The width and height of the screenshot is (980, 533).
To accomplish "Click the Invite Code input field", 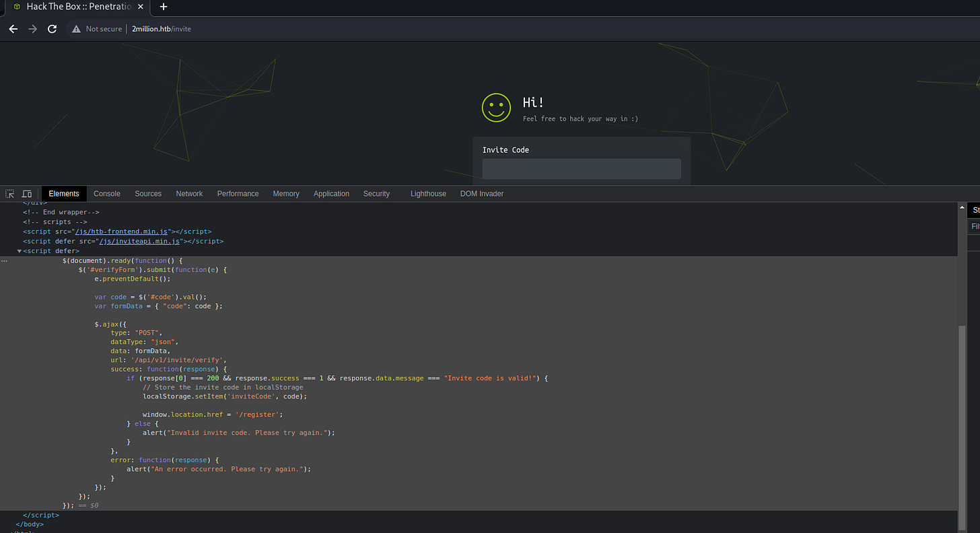I will pos(582,169).
